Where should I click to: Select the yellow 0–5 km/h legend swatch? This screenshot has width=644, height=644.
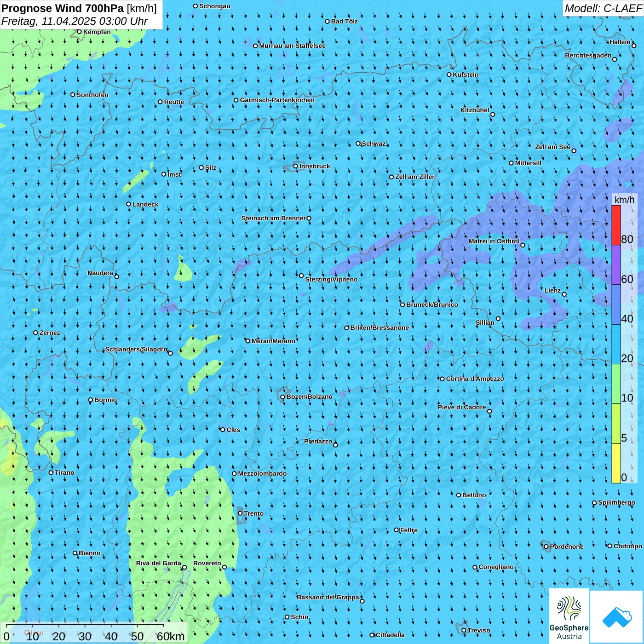click(616, 463)
